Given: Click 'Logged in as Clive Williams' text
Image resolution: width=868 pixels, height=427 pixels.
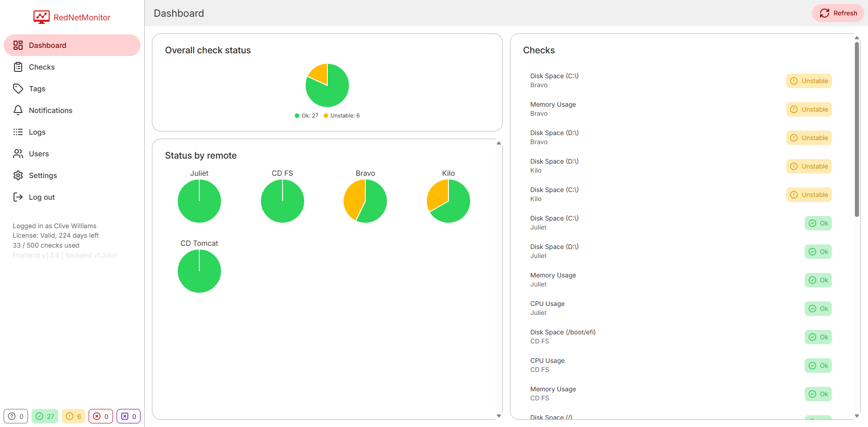Looking at the screenshot, I should pos(54,226).
